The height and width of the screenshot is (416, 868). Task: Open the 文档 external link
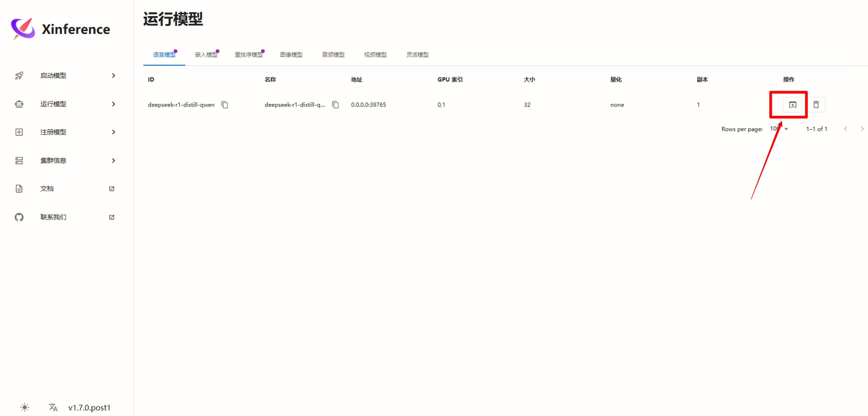click(111, 188)
